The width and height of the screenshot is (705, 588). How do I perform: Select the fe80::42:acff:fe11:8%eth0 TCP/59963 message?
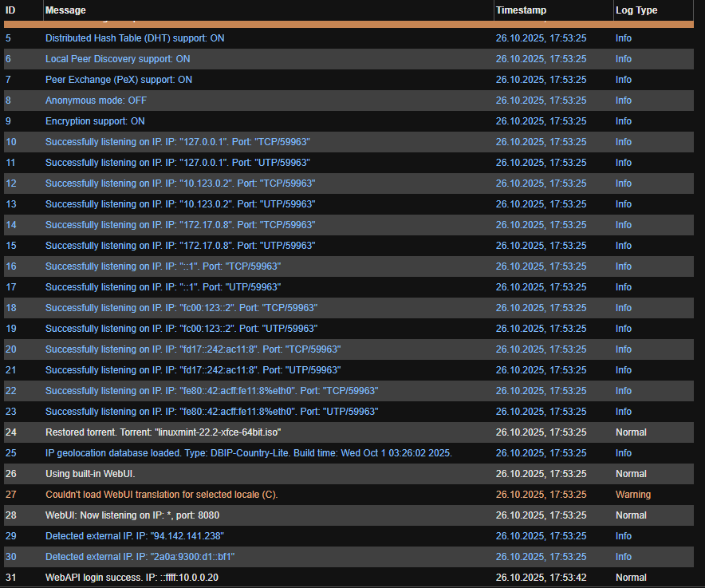[x=212, y=390]
